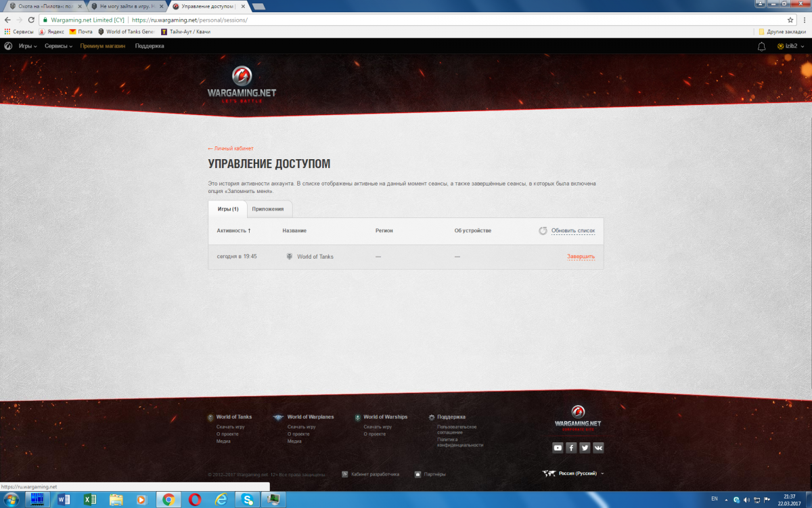The height and width of the screenshot is (508, 812).
Task: Click the Обновить список link
Action: [573, 231]
